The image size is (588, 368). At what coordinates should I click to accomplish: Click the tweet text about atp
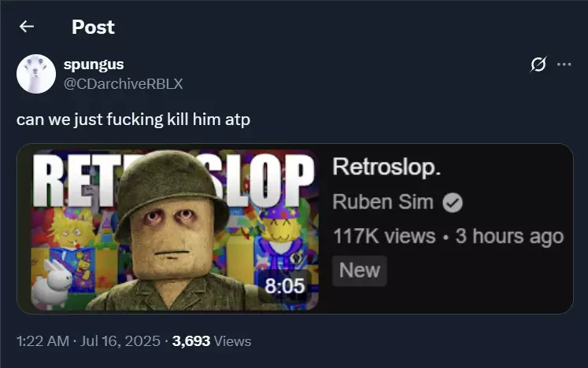133,120
